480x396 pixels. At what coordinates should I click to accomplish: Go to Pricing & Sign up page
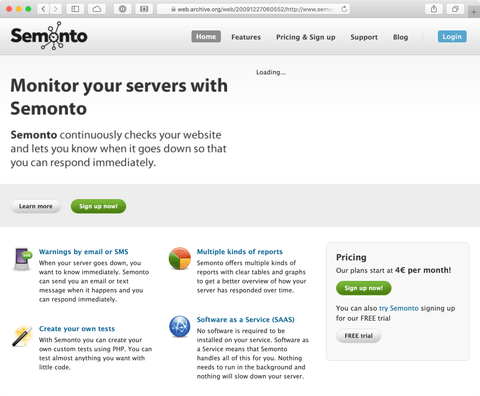[x=306, y=37]
